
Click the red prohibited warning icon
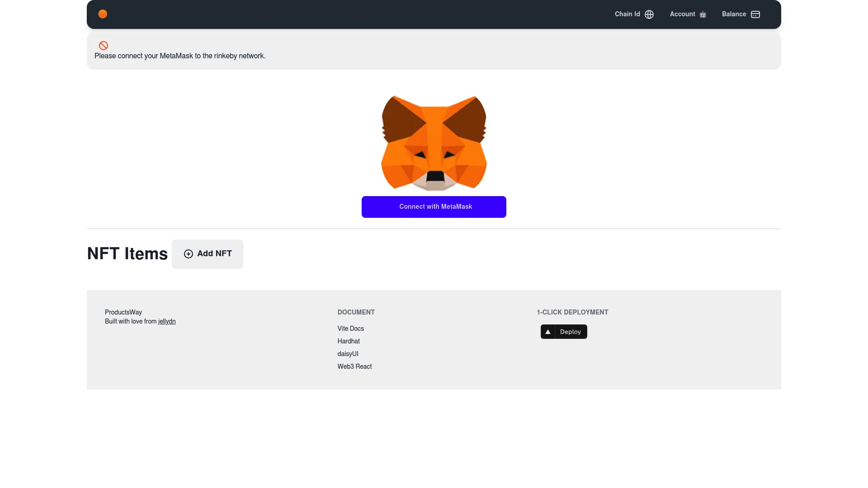(104, 46)
